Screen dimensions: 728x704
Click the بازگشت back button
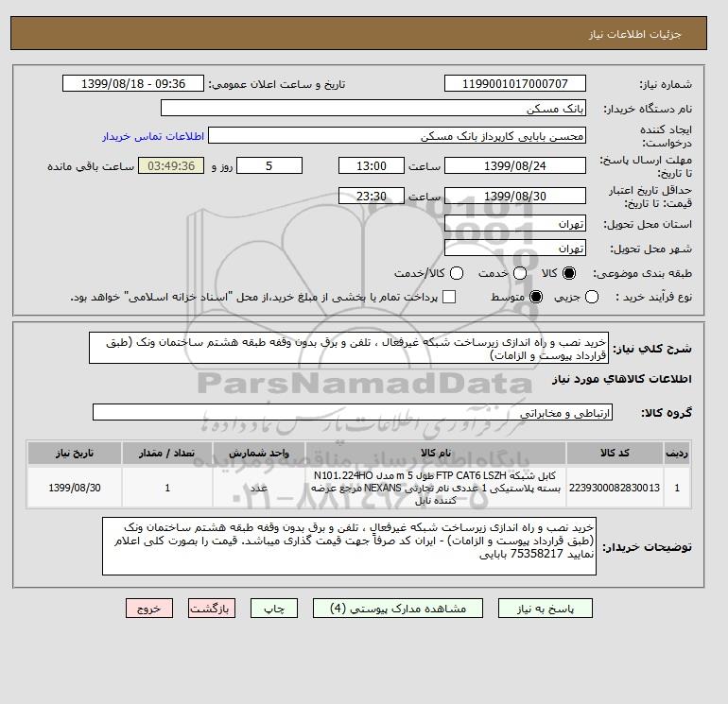(x=212, y=609)
